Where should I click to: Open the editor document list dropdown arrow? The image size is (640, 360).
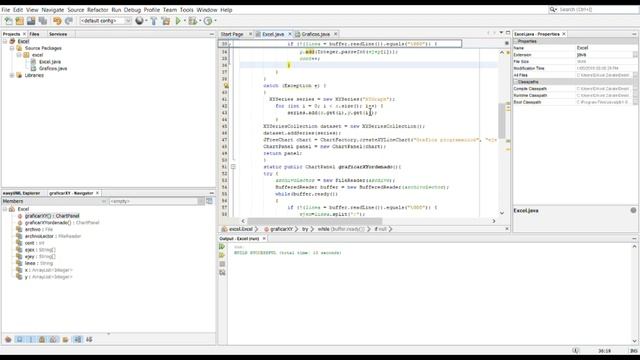(x=501, y=33)
